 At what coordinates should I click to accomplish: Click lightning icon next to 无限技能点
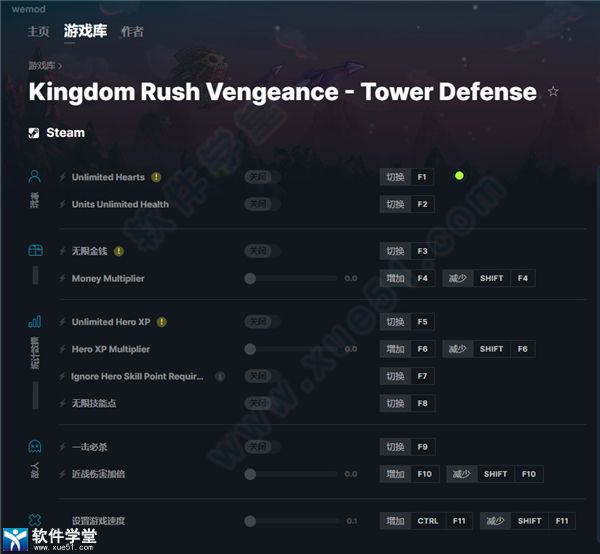tap(62, 403)
